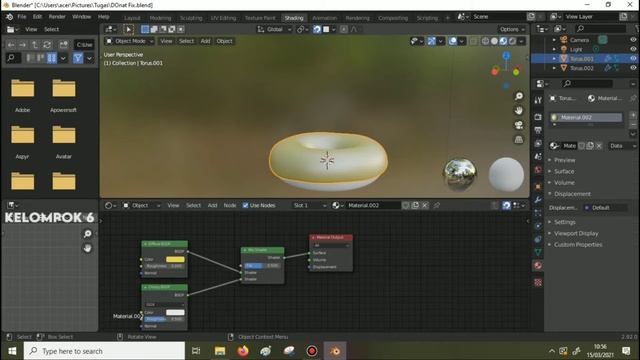Switch perspective/orthographic grid gizmo icon
Screen dimensions: 640x360
pyautogui.click(x=519, y=140)
